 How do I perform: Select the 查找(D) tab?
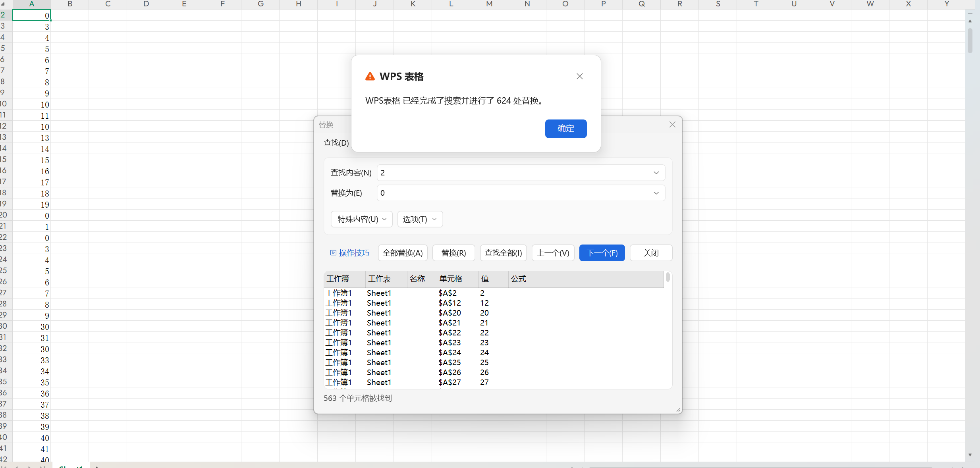point(336,143)
